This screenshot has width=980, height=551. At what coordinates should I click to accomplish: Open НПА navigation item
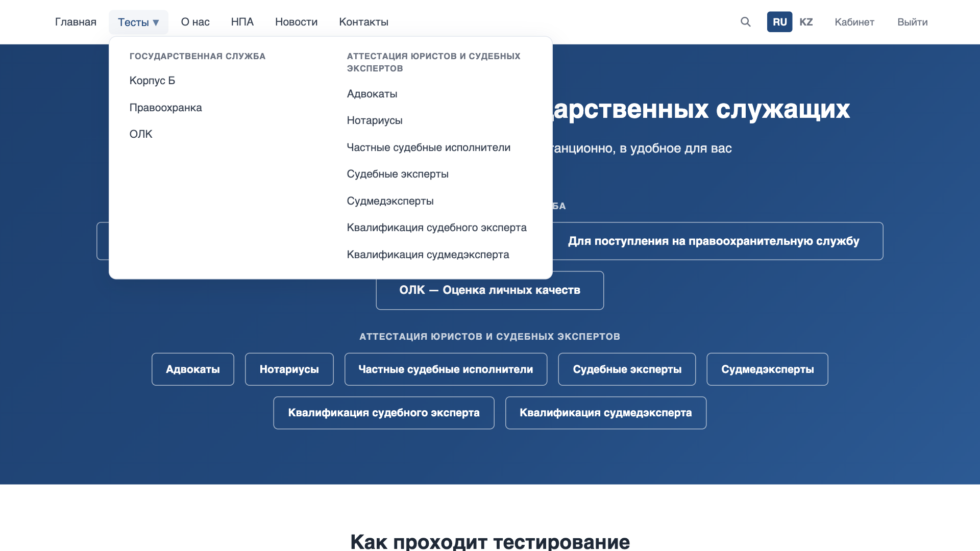click(x=242, y=22)
